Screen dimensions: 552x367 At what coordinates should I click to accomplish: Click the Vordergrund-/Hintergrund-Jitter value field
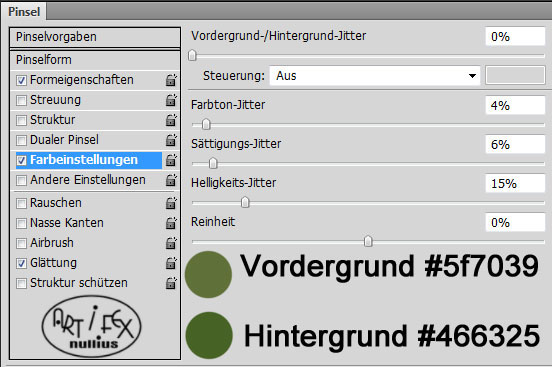pyautogui.click(x=515, y=37)
